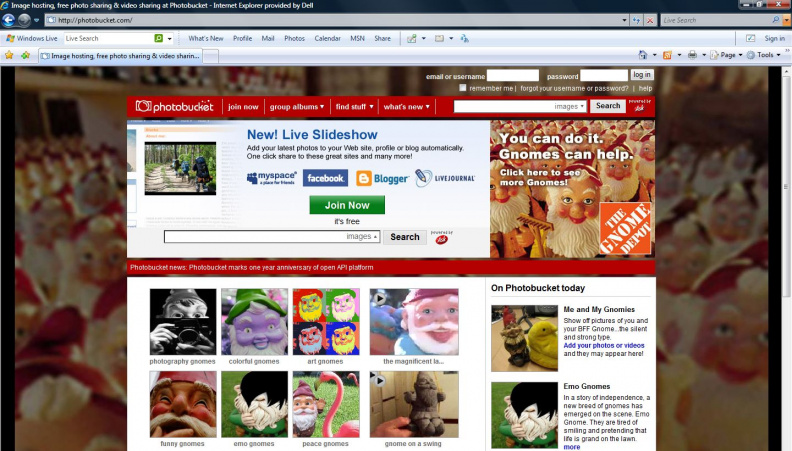The width and height of the screenshot is (792, 451).
Task: Open the group albums dropdown menu
Action: coord(297,107)
